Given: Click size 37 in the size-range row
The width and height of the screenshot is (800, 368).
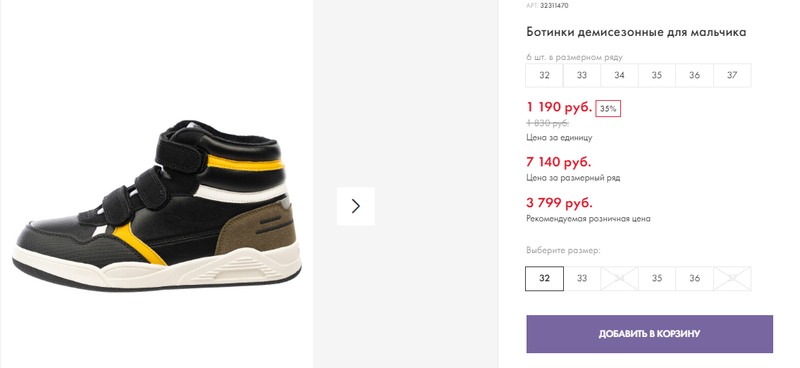Looking at the screenshot, I should point(732,75).
